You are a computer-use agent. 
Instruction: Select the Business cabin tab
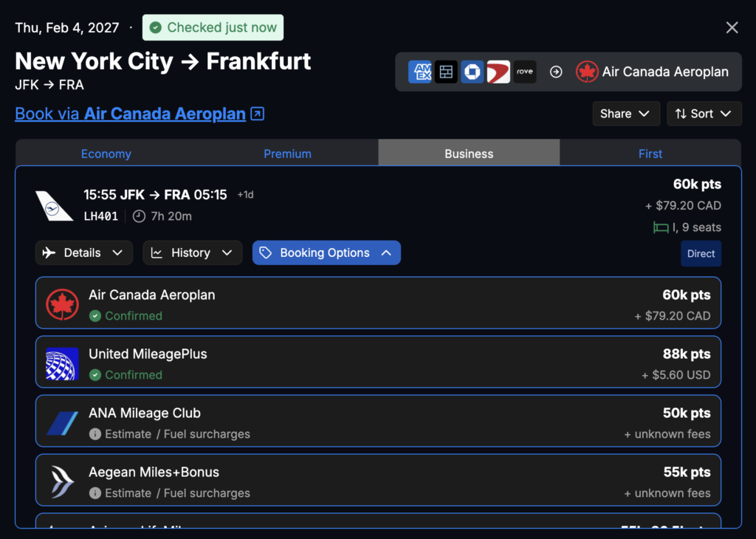pyautogui.click(x=469, y=154)
